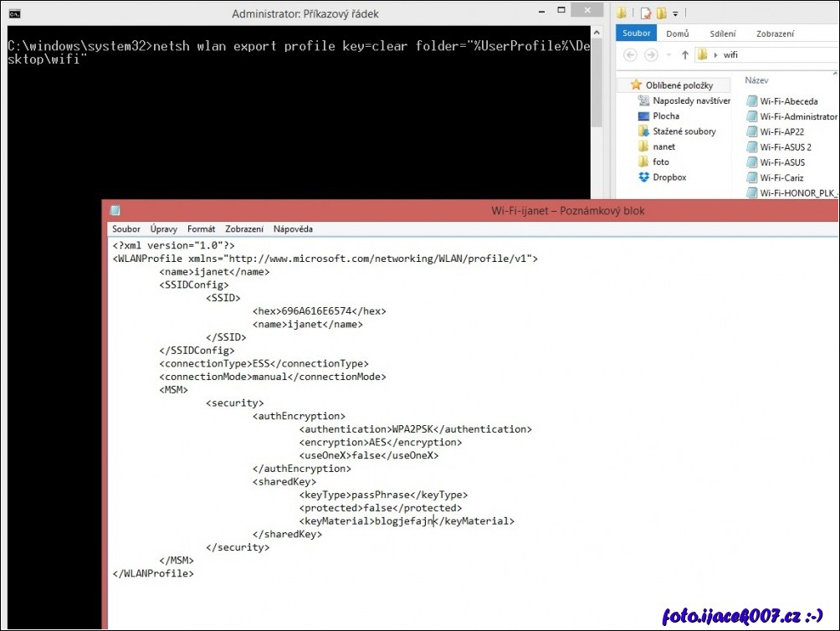Screen dimensions: 840x631
Task: Open the Formát menu in Notepad
Action: [201, 229]
